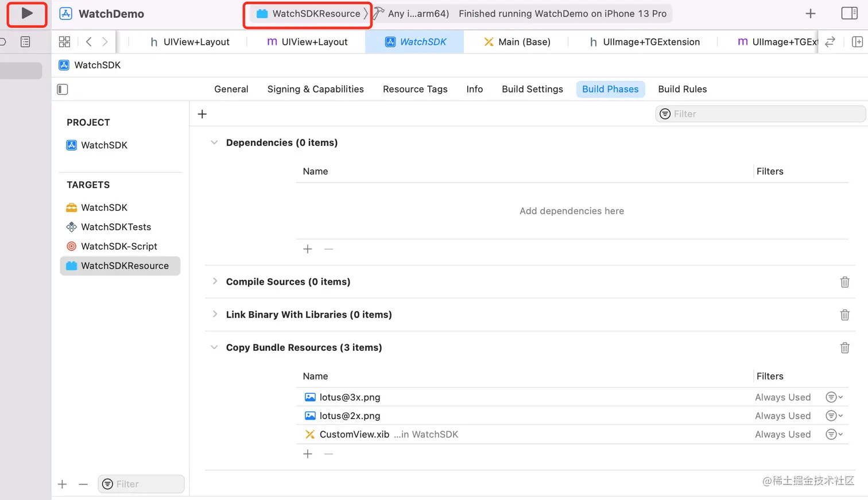The width and height of the screenshot is (868, 500).
Task: Click the WatchSDK breadcrumb in the jump bar
Action: (90, 65)
